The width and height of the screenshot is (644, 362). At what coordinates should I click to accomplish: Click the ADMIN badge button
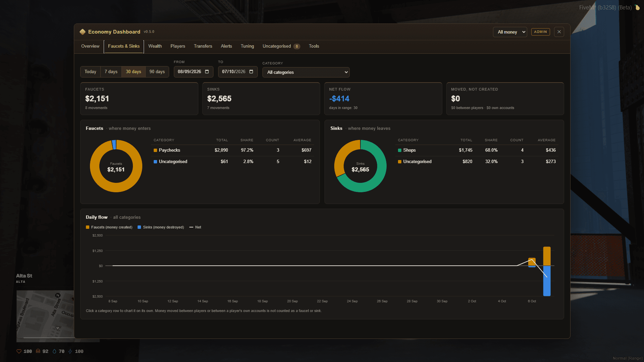point(540,32)
